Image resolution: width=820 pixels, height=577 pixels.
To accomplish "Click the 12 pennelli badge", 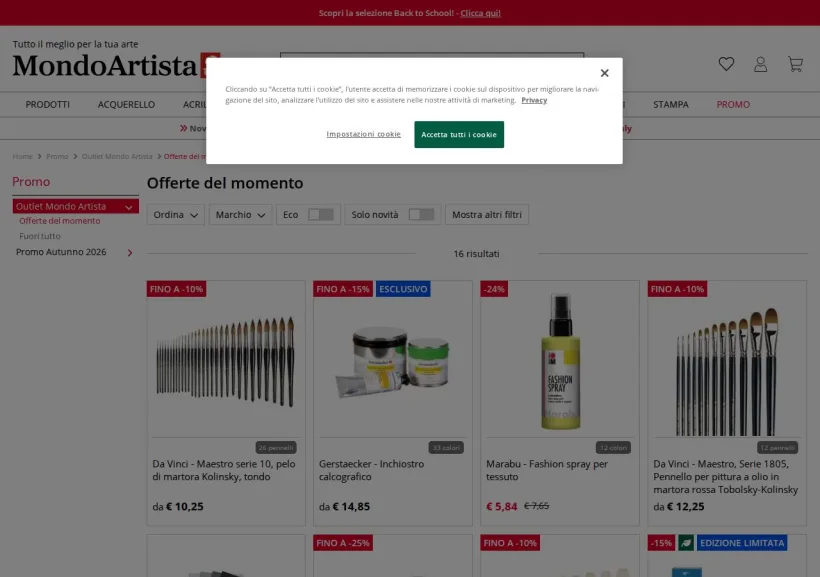I will pyautogui.click(x=778, y=448).
